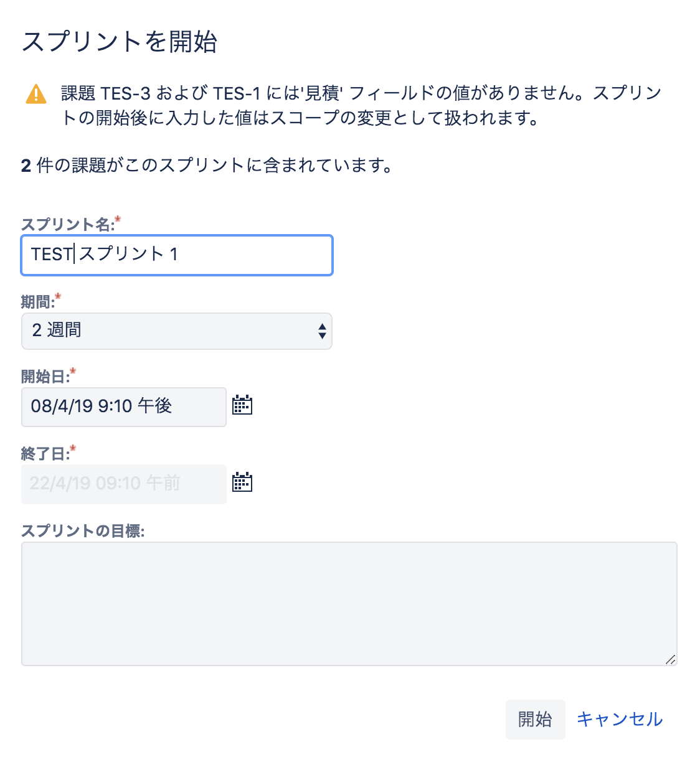
Task: Click the スプリント名 field label
Action: click(x=67, y=224)
